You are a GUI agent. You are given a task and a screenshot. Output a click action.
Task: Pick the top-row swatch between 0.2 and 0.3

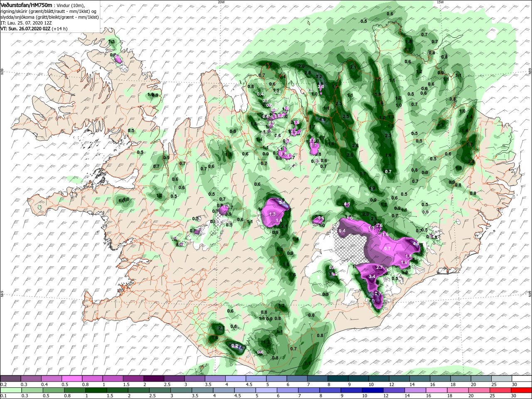click(11, 379)
